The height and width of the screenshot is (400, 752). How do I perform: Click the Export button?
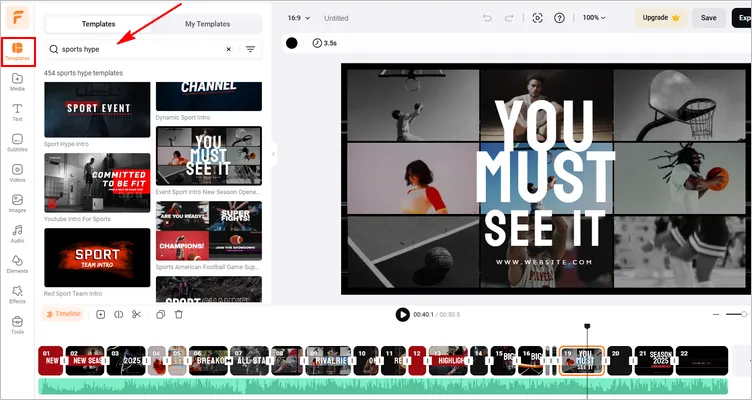742,18
